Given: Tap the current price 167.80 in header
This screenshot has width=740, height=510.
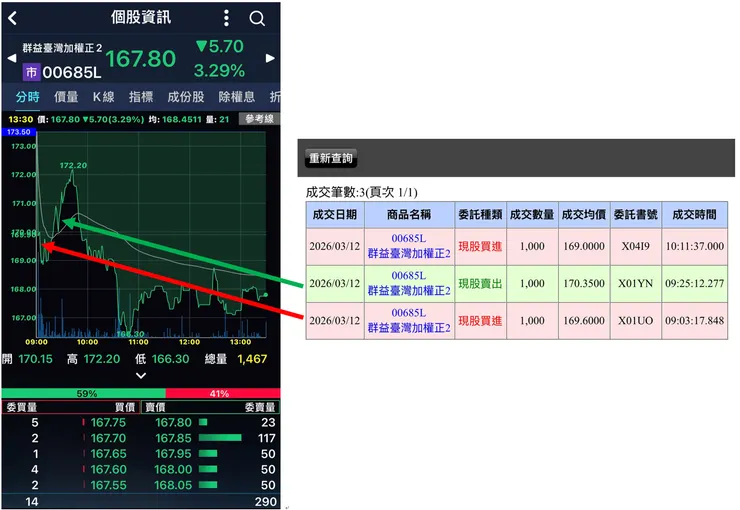Looking at the screenshot, I should click(141, 59).
